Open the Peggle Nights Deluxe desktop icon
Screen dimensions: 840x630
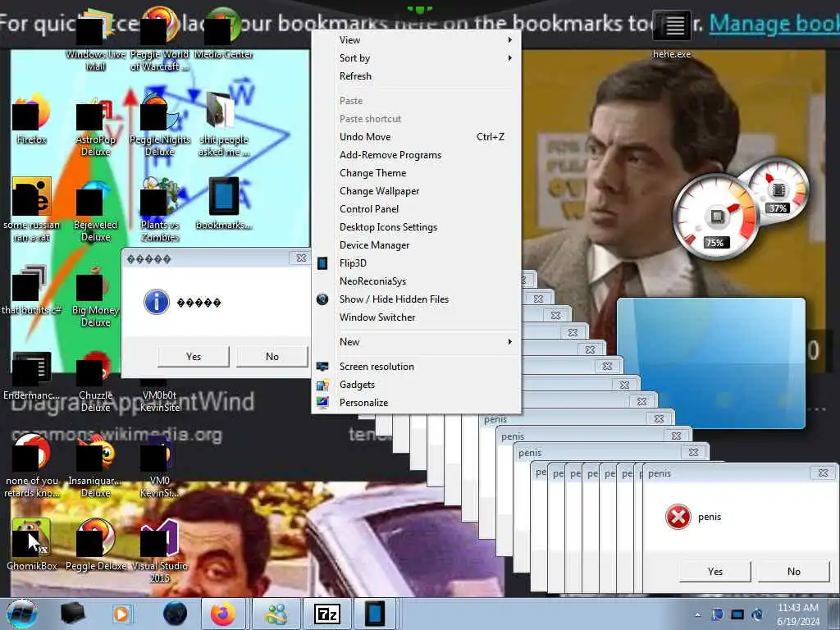click(x=160, y=126)
